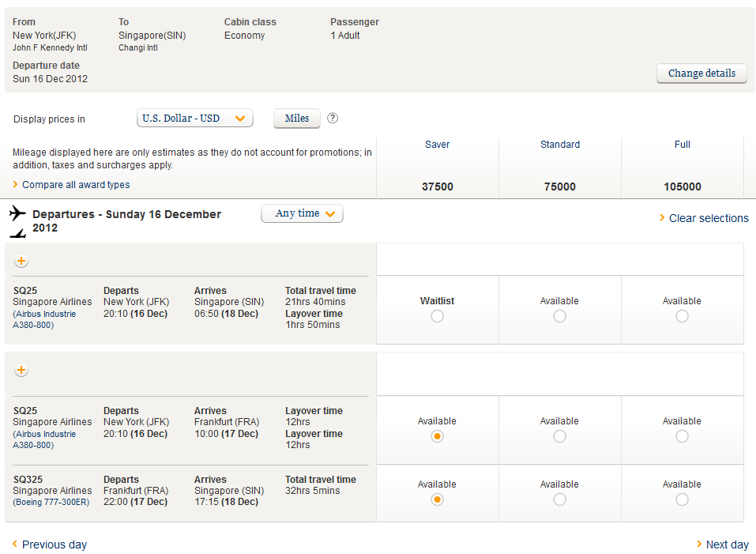Choose Saver award for SQ325 flight
The height and width of the screenshot is (554, 756).
438,499
